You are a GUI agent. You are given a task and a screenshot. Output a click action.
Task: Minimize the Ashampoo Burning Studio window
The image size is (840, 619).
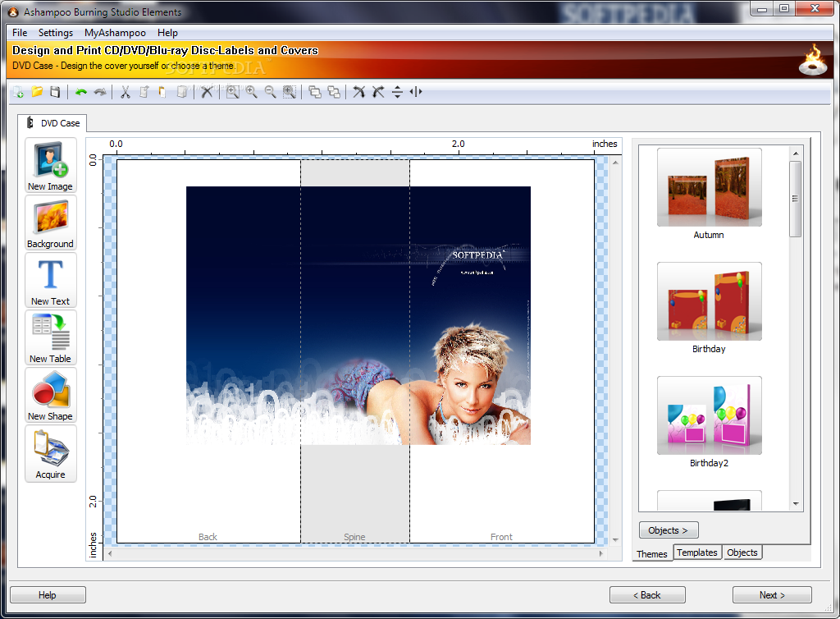[761, 8]
